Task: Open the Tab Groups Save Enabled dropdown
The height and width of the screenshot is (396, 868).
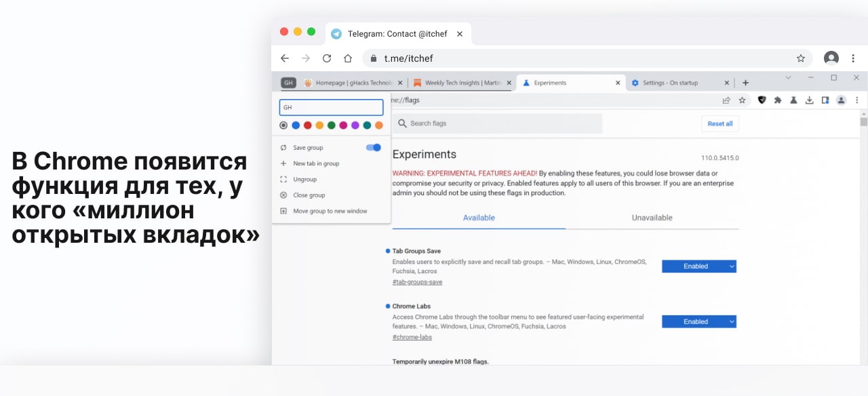Action: [699, 266]
